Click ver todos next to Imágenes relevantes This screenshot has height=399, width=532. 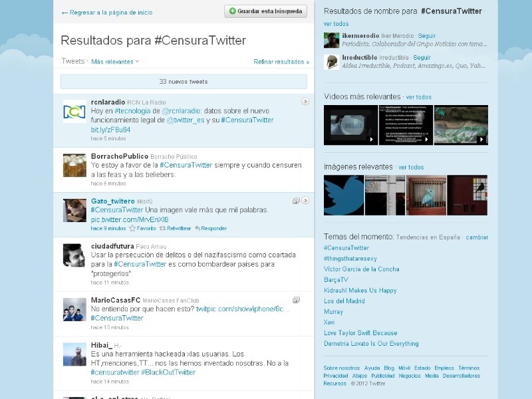tap(411, 168)
